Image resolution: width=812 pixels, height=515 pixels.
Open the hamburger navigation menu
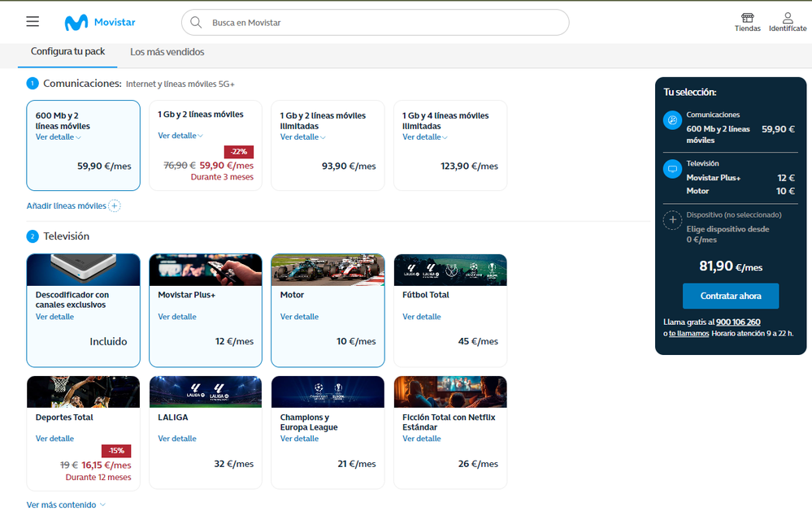[x=33, y=22]
